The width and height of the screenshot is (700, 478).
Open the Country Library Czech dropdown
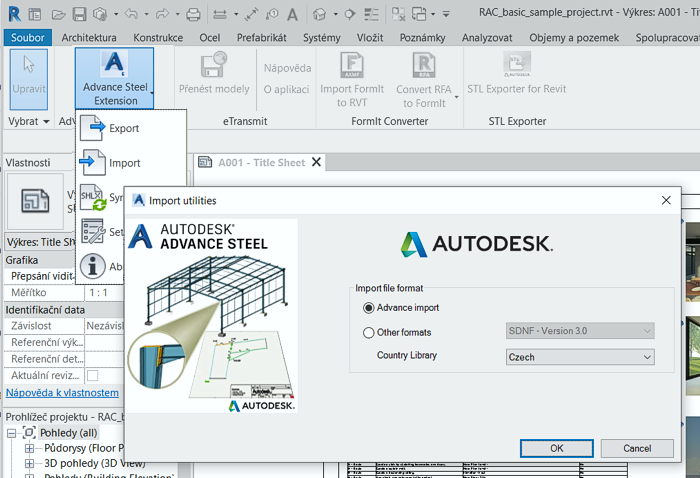(x=580, y=357)
